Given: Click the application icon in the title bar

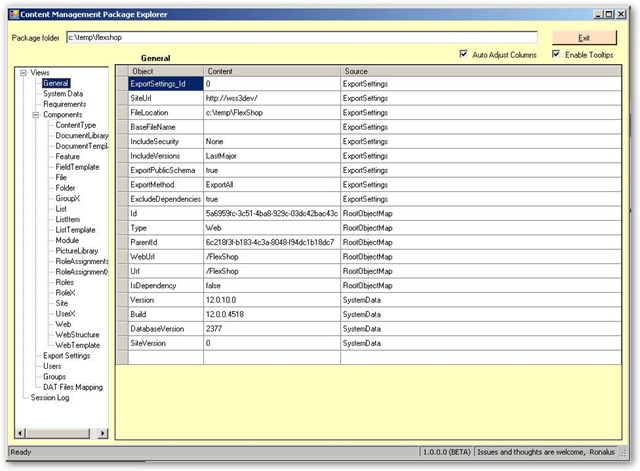Looking at the screenshot, I should click(x=14, y=14).
